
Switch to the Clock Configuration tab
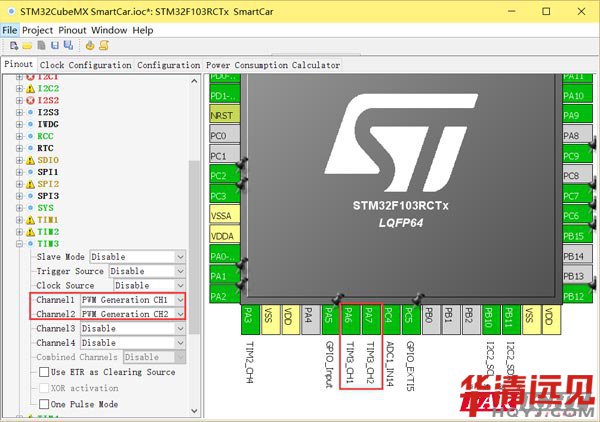pyautogui.click(x=86, y=65)
